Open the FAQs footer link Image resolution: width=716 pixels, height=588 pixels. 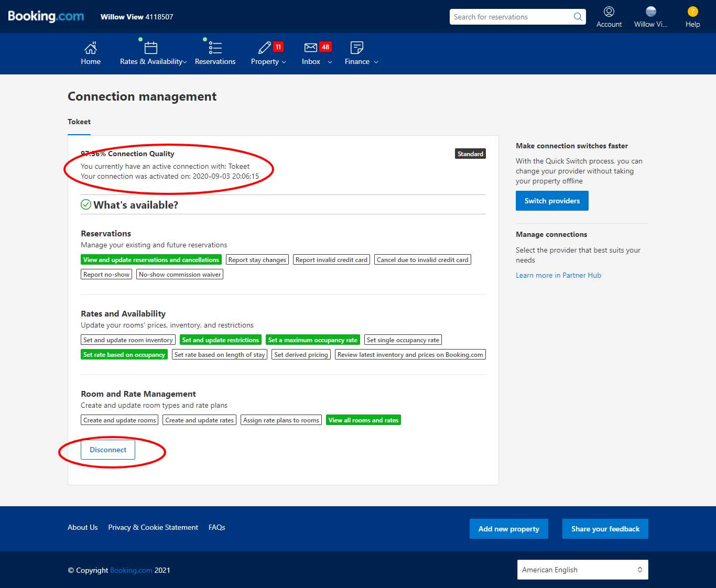[217, 527]
